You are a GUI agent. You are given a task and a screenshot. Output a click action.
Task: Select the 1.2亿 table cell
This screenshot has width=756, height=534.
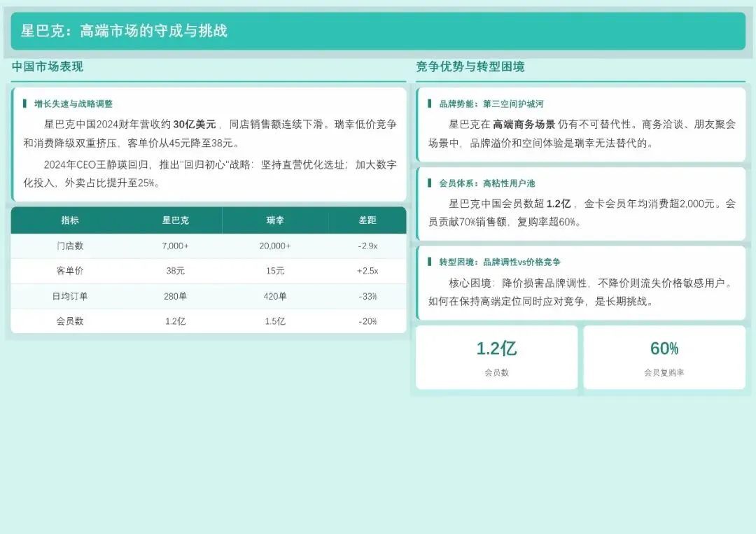(176, 321)
